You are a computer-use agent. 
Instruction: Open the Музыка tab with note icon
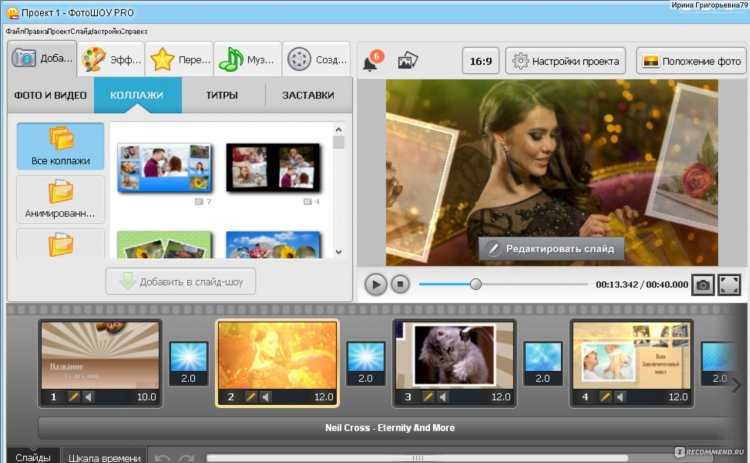tap(248, 60)
